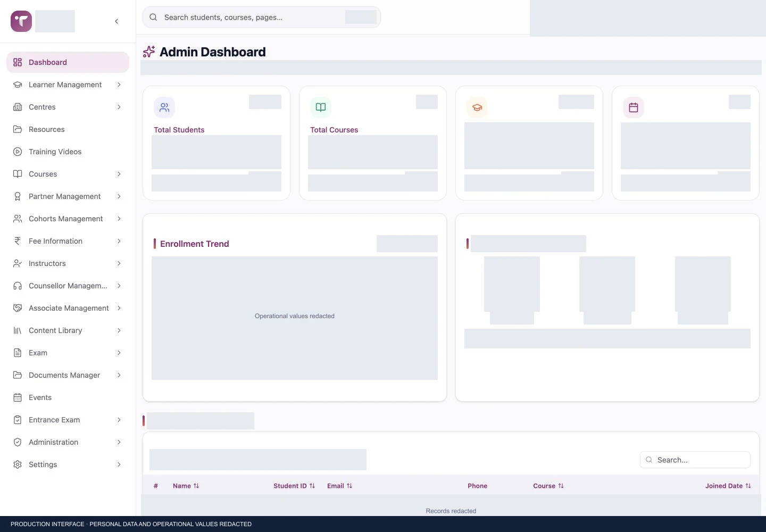Click the table Search... input box
Screen dimensions: 766x532
[695, 460]
